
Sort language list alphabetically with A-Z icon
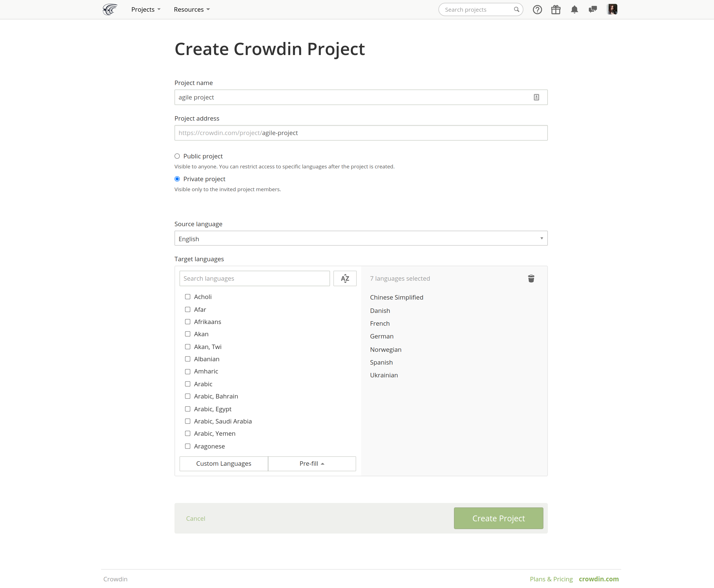[345, 278]
